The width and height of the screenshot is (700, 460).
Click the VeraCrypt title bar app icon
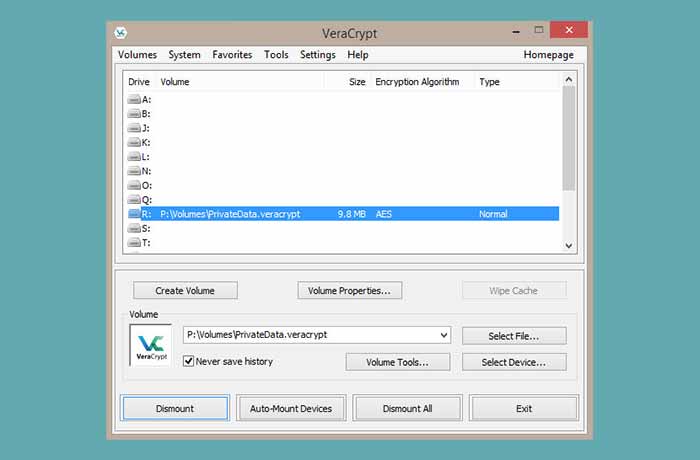click(x=121, y=33)
